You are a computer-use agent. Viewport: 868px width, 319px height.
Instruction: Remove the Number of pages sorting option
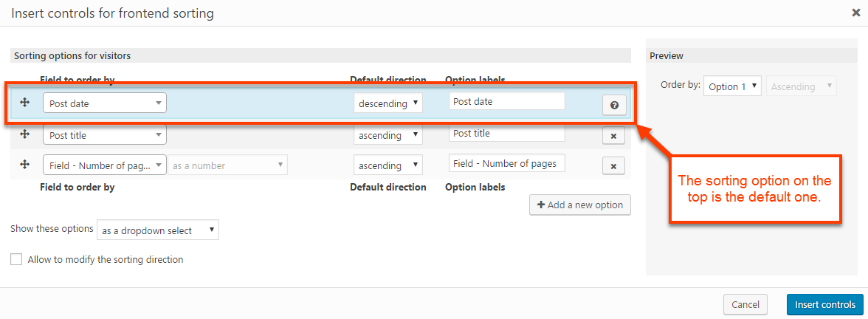613,166
